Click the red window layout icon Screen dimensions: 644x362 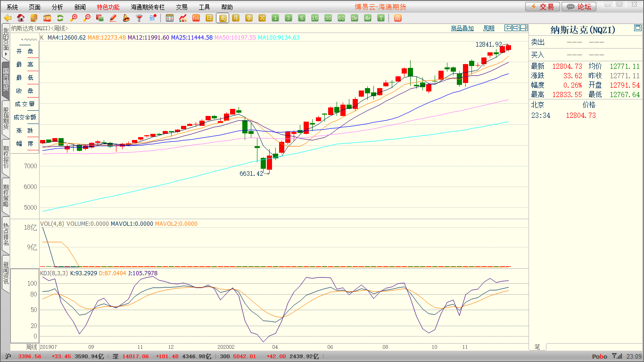coord(398,18)
